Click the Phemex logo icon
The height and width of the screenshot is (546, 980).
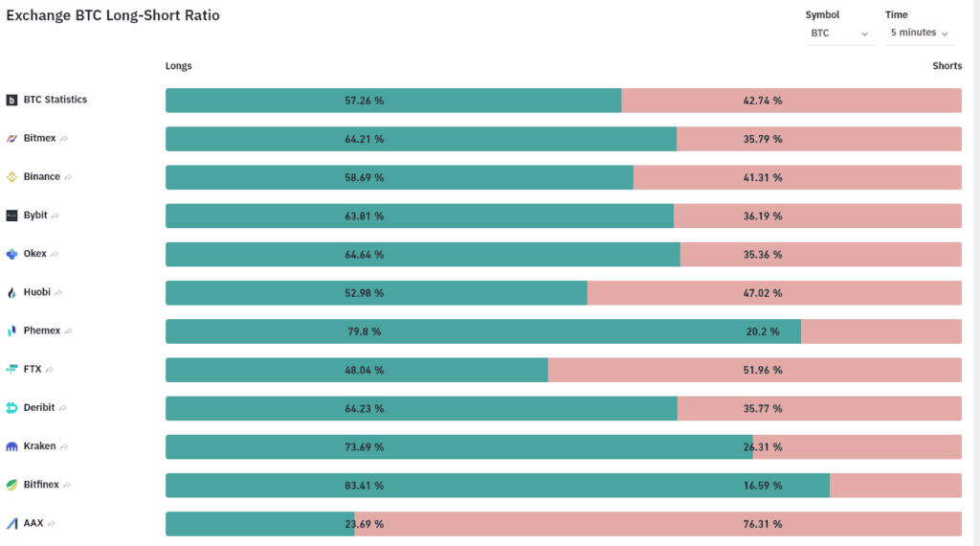tap(11, 330)
